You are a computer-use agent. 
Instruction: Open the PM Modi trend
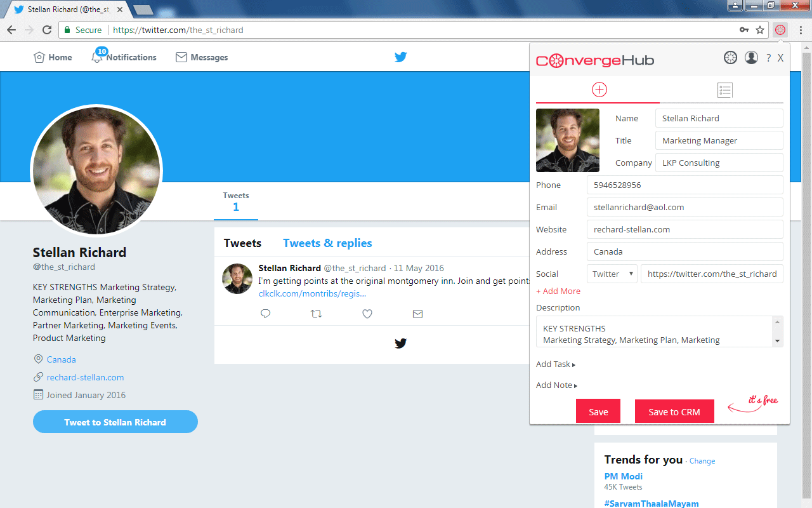pyautogui.click(x=624, y=476)
